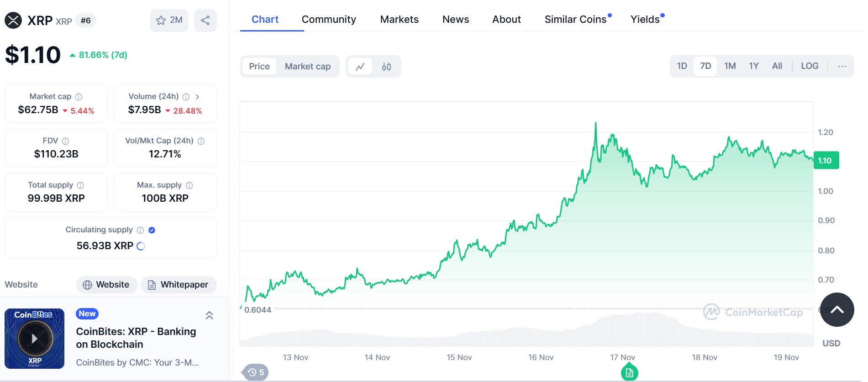
Task: Click the 13 Nov date axis label
Action: [x=295, y=357]
